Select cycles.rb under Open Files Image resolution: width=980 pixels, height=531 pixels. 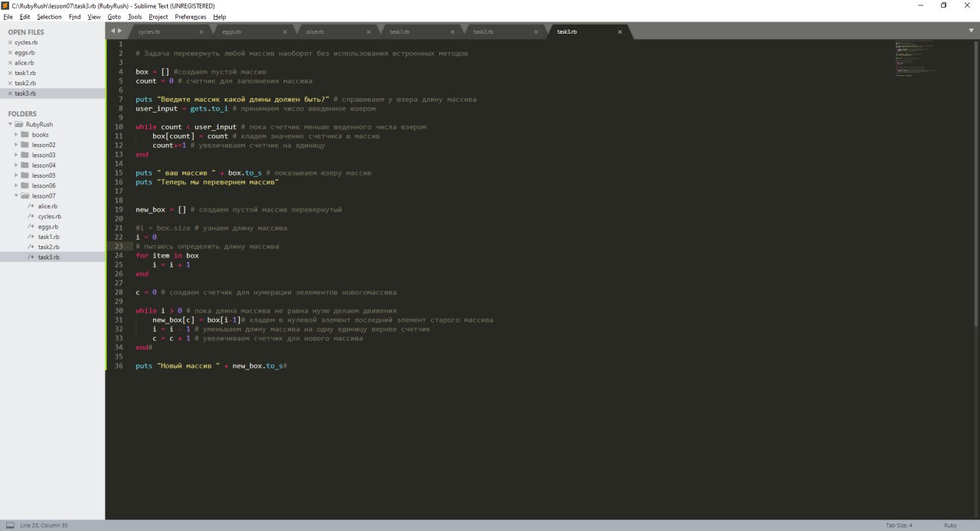(x=26, y=42)
